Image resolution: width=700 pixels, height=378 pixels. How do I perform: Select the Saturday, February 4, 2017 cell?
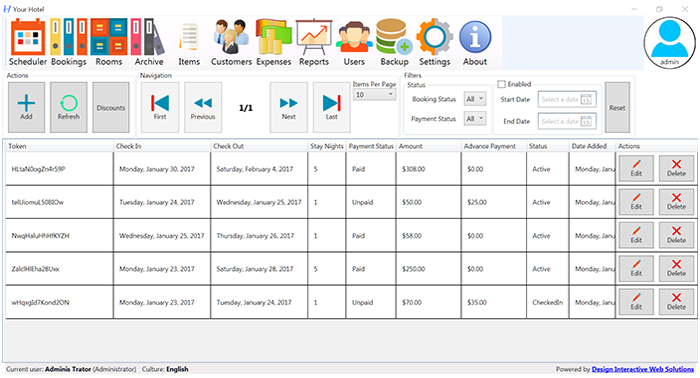(259, 169)
